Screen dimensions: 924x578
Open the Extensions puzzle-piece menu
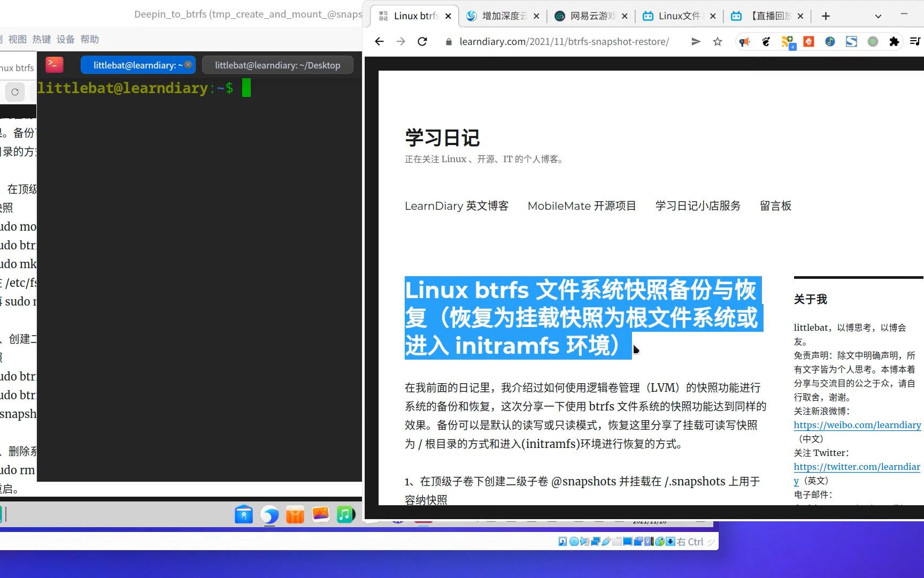(894, 41)
